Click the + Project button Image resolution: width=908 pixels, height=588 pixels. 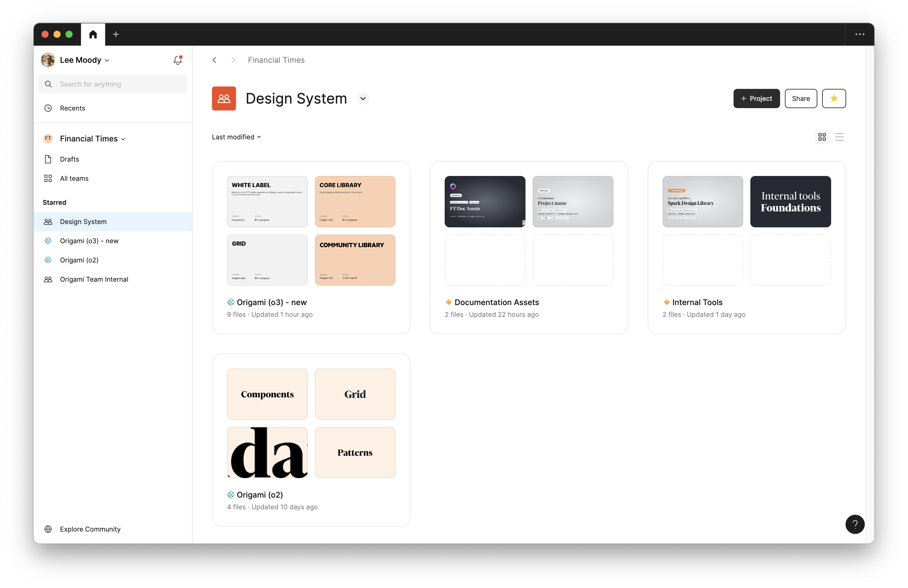point(756,99)
